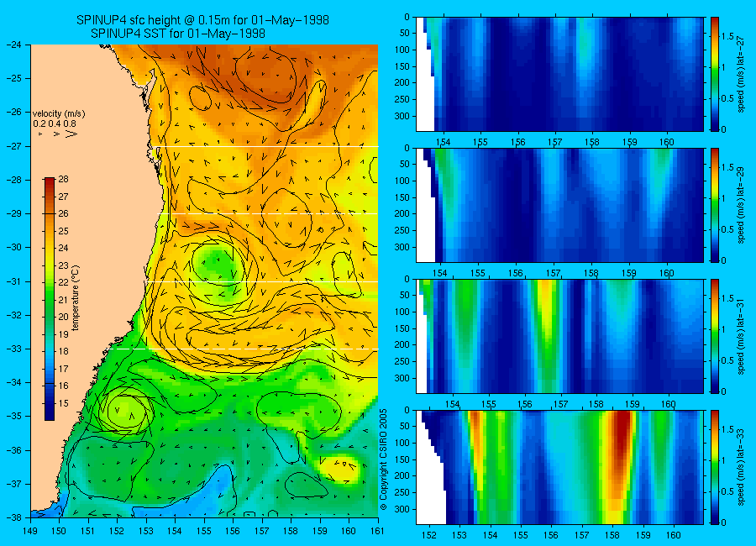This screenshot has height=546, width=756.
Task: Click the 149 longitude label under the map
Action: (30, 531)
